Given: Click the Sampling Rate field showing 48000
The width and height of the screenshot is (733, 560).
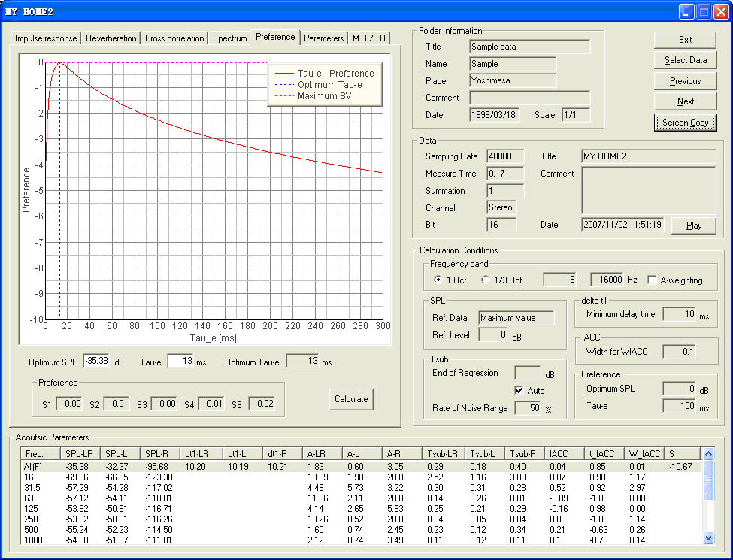Looking at the screenshot, I should (x=505, y=156).
